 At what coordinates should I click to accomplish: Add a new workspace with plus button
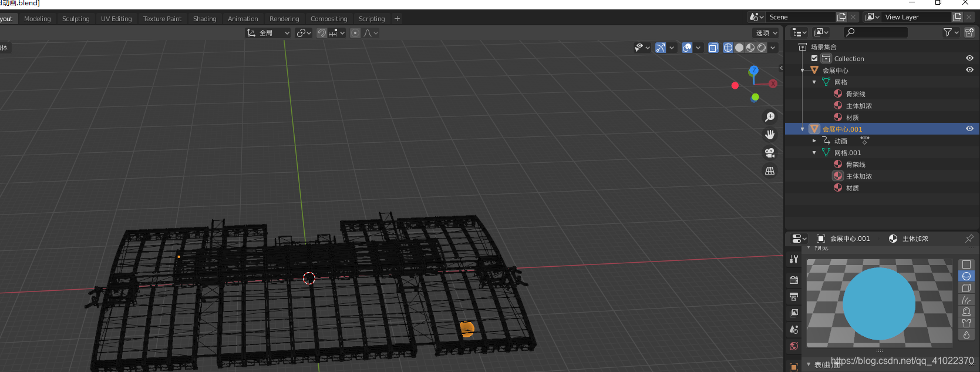(x=397, y=19)
